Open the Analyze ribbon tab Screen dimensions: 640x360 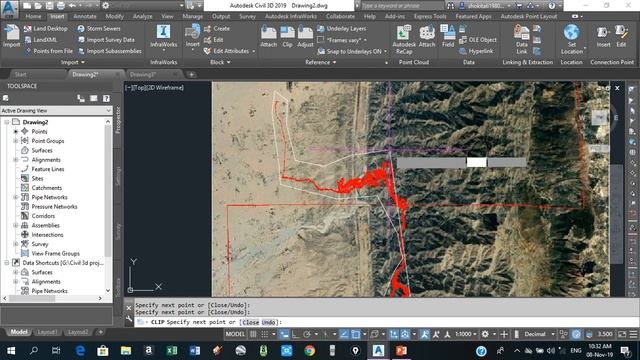tap(142, 16)
